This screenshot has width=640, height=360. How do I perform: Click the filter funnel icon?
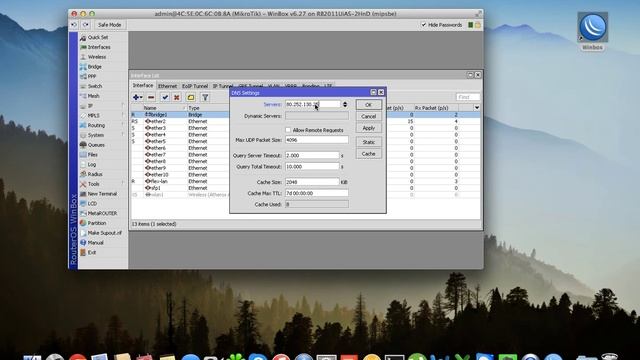205,98
